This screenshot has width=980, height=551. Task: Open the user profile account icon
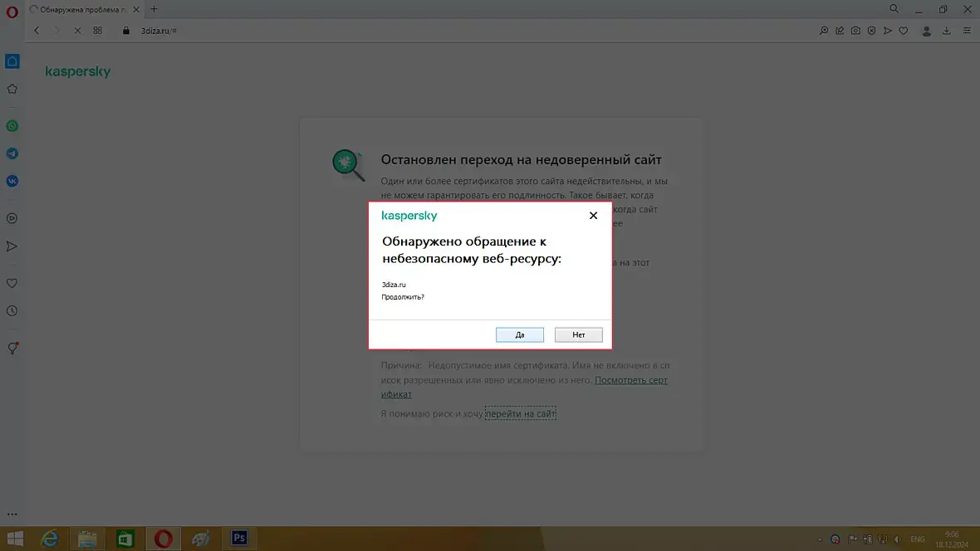coord(927,32)
